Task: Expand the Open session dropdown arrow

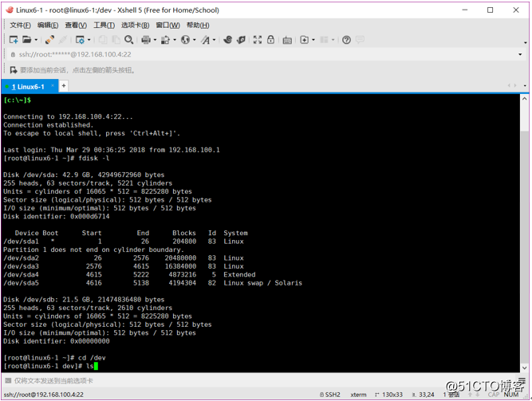Action: click(x=36, y=40)
